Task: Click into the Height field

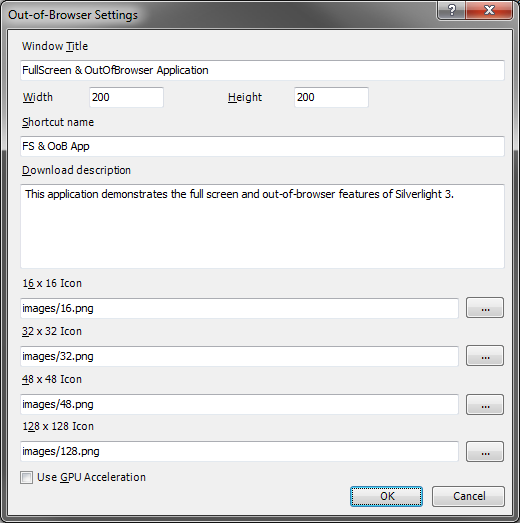Action: click(331, 97)
